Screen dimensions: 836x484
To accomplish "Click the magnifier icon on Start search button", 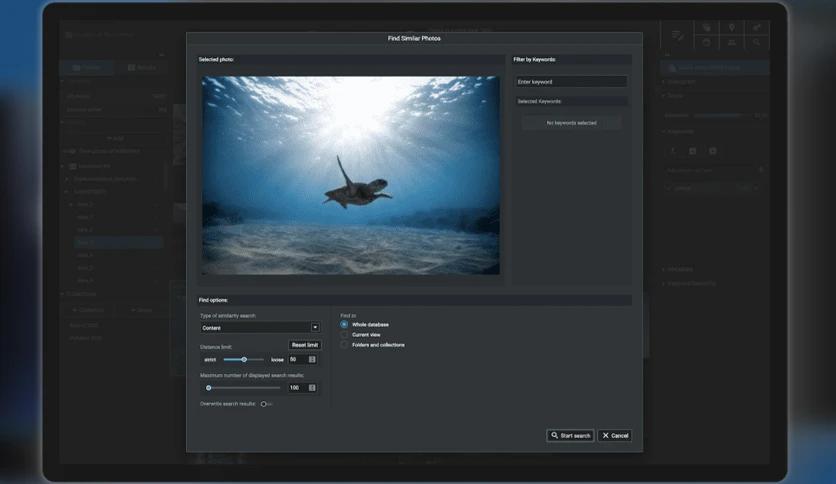I will 554,435.
